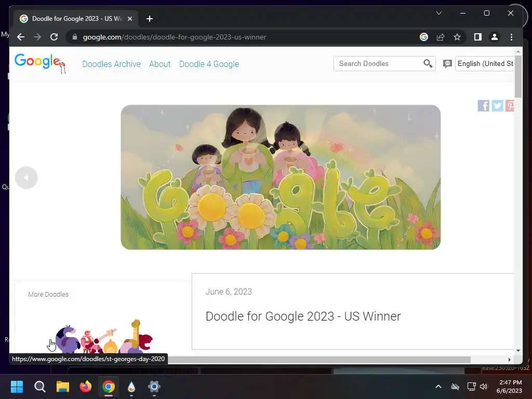
Task: Click the horizontal scrollbar
Action: (x=319, y=360)
